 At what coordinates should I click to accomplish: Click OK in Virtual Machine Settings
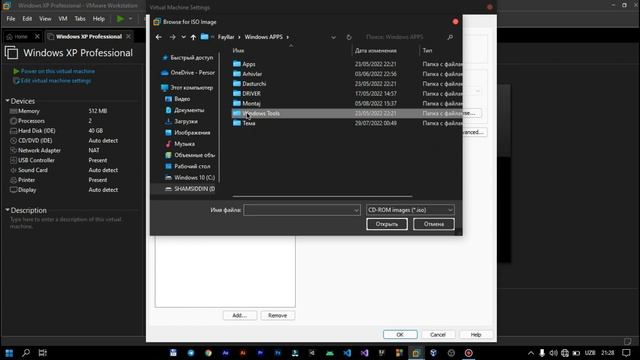coord(400,335)
